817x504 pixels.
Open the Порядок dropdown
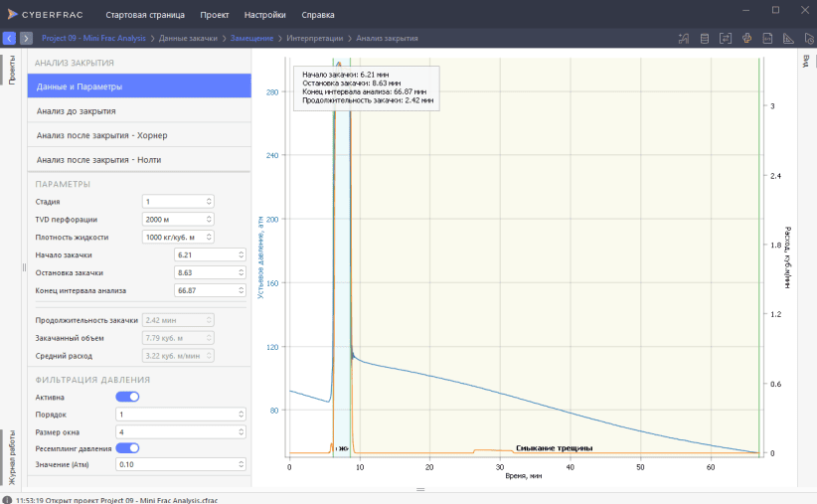click(x=180, y=414)
